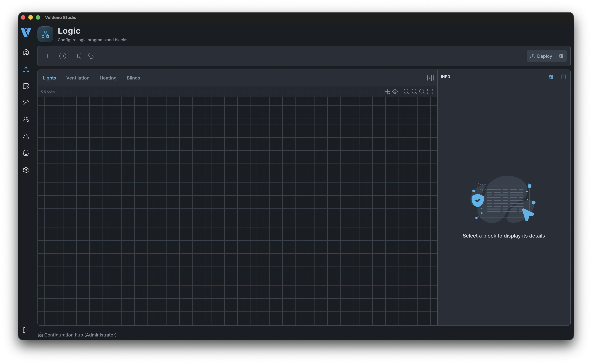This screenshot has width=592, height=364.
Task: Run simulation with the play icon
Action: pyautogui.click(x=63, y=56)
